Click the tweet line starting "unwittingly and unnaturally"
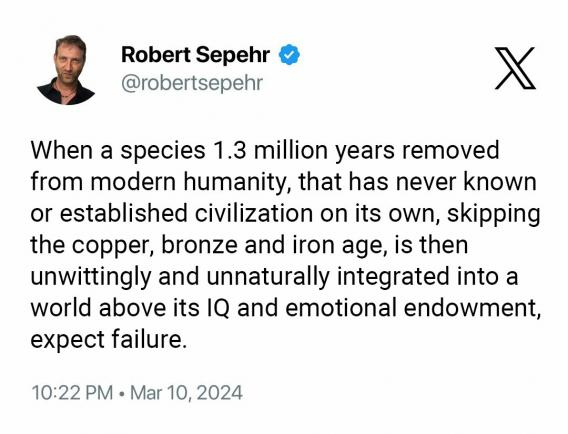Screen dimensions: 568x434 pos(274,277)
